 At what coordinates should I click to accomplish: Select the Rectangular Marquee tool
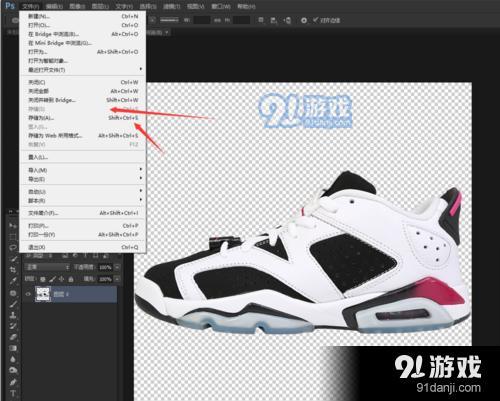click(13, 237)
